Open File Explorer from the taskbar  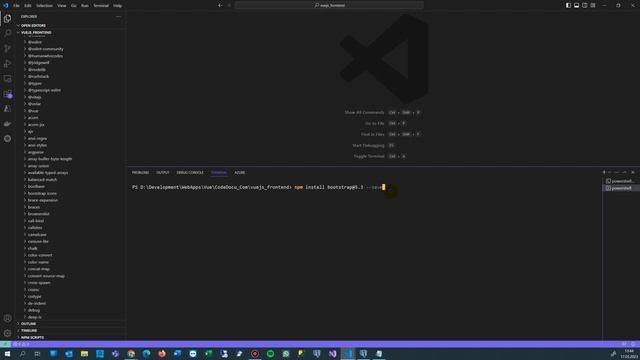click(x=84, y=354)
